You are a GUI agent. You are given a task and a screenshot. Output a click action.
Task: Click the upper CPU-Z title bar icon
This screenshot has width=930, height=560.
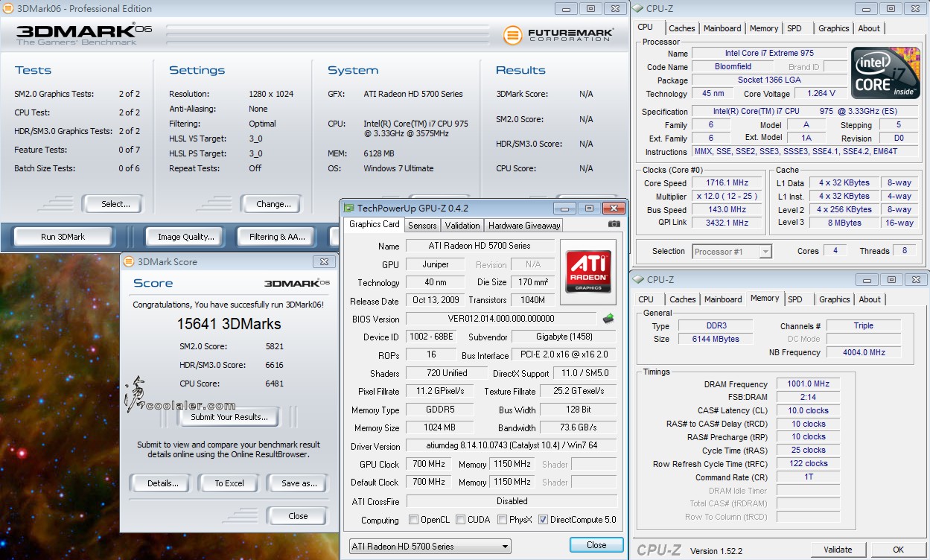(x=638, y=9)
